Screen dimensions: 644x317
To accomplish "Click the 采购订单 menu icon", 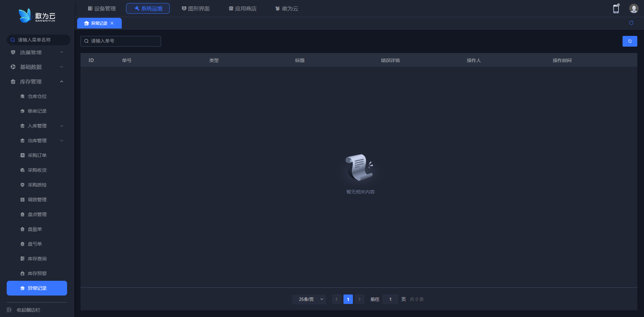I will click(22, 155).
